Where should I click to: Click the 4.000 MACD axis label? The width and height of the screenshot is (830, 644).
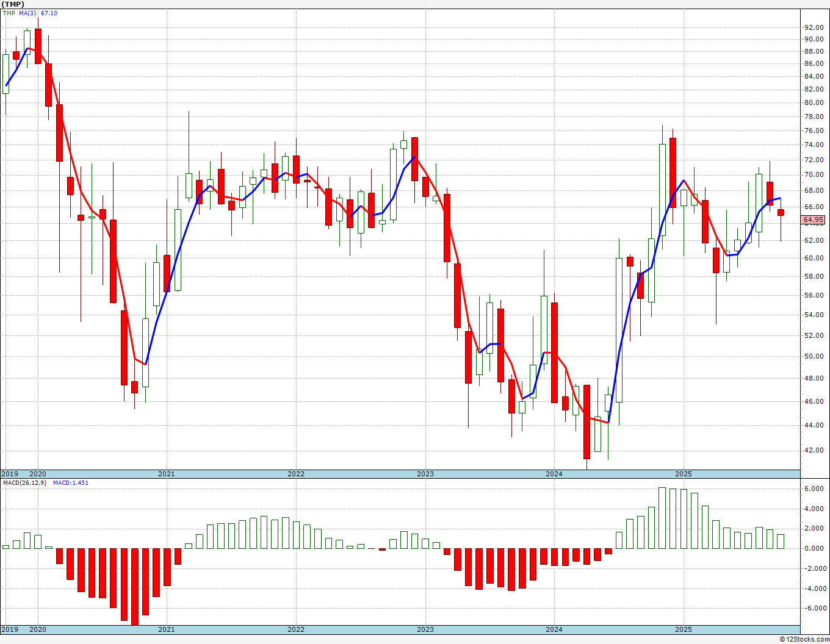tap(814, 509)
